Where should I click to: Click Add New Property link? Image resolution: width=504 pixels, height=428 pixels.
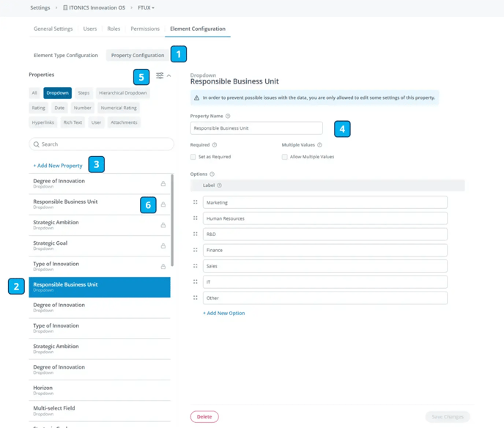[x=58, y=166]
